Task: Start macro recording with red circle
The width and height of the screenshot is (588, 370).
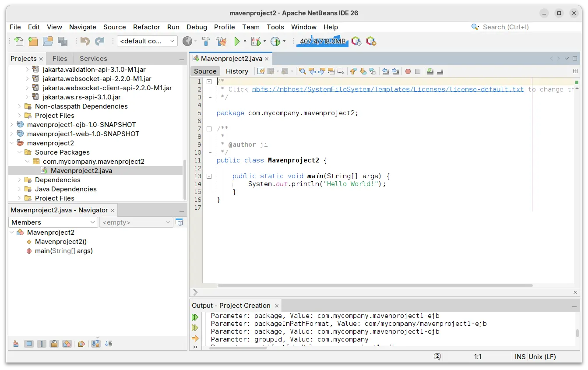Action: [x=408, y=71]
